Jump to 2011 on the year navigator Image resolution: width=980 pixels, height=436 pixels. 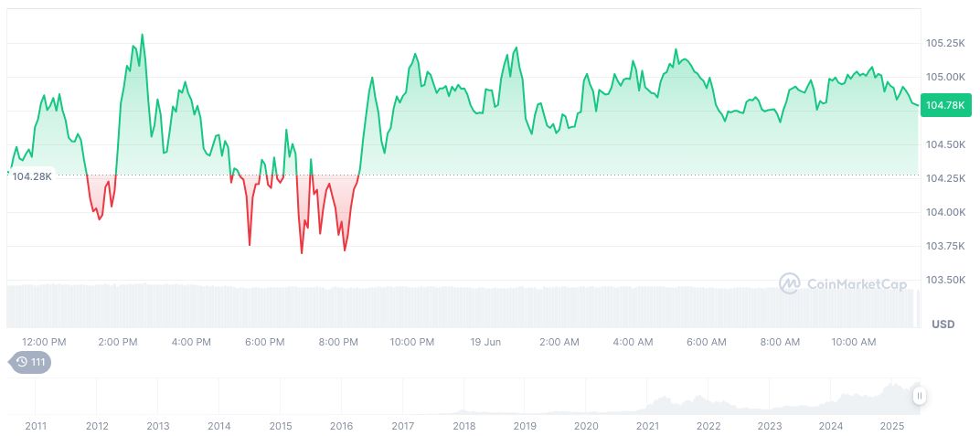36,426
